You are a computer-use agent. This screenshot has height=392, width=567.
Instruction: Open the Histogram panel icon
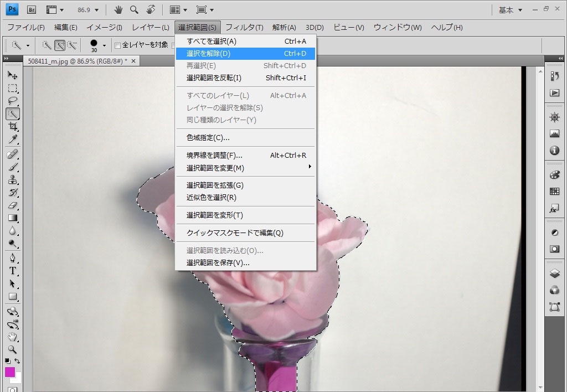click(x=554, y=134)
